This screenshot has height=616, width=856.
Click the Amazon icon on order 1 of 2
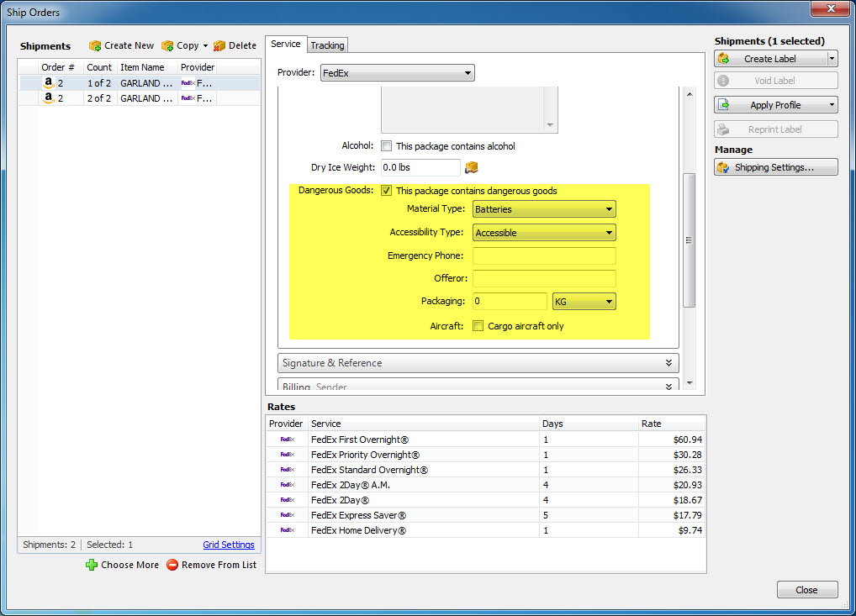click(49, 83)
